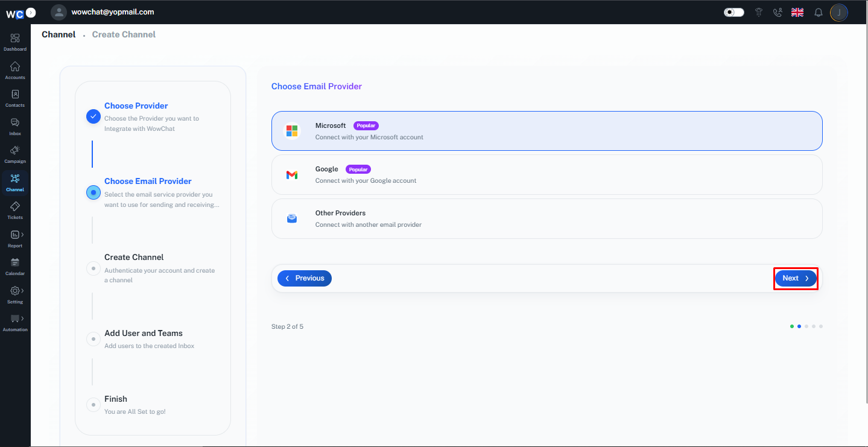Click 'Connect with your Google account' text
Image resolution: width=868 pixels, height=447 pixels.
pos(366,180)
